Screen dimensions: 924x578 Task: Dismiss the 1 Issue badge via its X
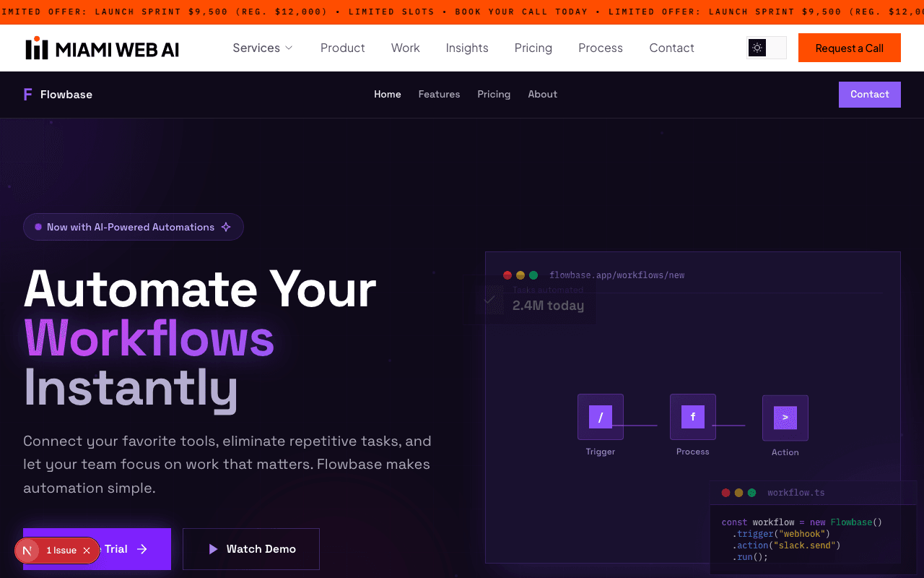[87, 551]
